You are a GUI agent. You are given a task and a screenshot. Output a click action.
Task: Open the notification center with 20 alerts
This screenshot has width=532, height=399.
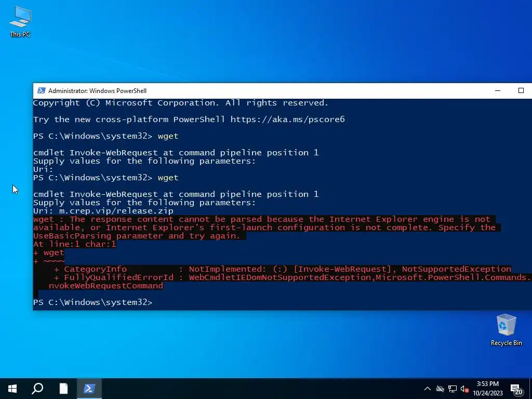[517, 389]
